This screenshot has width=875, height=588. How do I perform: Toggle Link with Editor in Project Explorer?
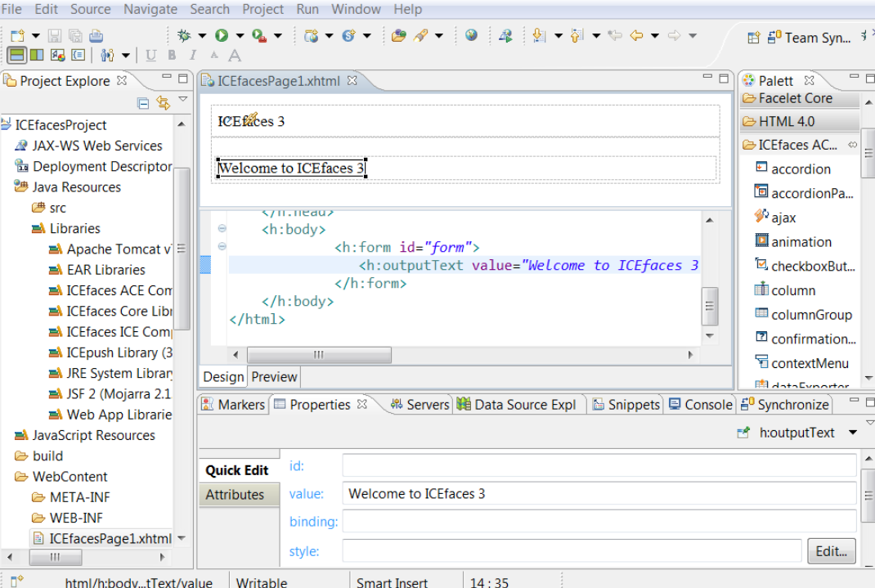click(163, 103)
